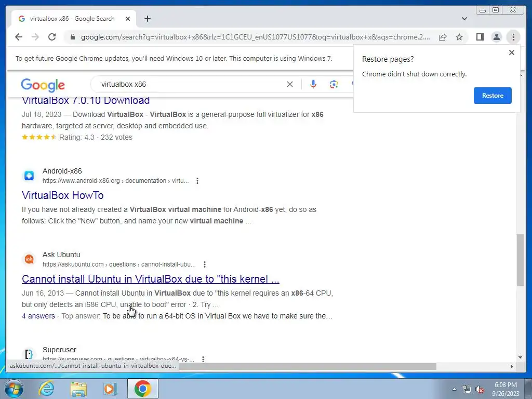Image resolution: width=532 pixels, height=399 pixels.
Task: Click the Restore button
Action: (493, 96)
